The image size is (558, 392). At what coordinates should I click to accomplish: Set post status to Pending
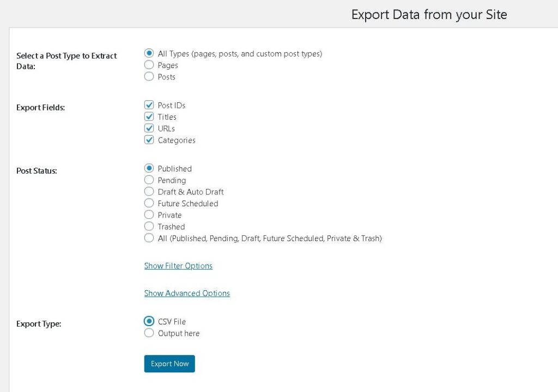tap(149, 180)
